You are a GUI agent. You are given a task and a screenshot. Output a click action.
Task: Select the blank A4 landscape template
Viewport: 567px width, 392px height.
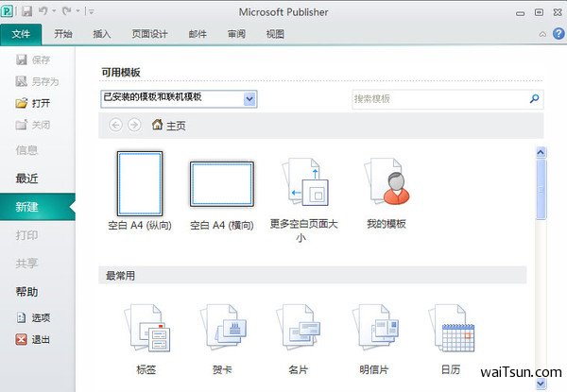tap(221, 183)
